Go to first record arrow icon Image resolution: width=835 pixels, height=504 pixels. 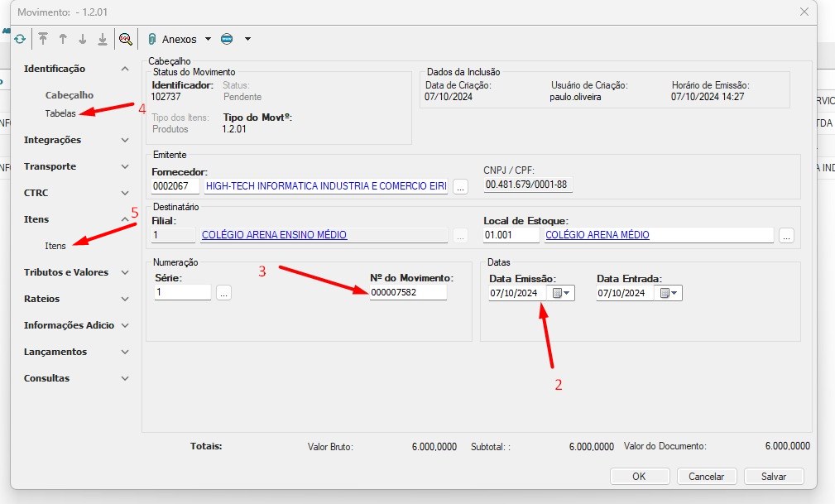(x=43, y=39)
